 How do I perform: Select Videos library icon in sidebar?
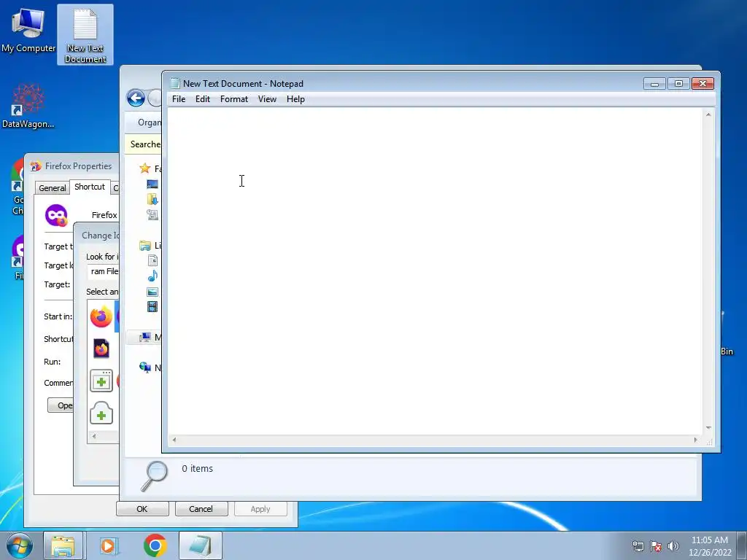(x=152, y=307)
